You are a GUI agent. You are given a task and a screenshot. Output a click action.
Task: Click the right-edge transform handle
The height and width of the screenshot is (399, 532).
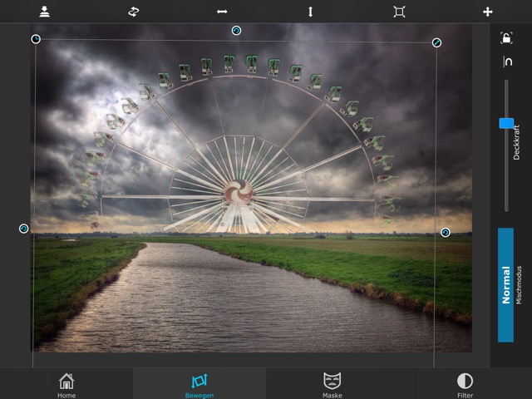[446, 233]
